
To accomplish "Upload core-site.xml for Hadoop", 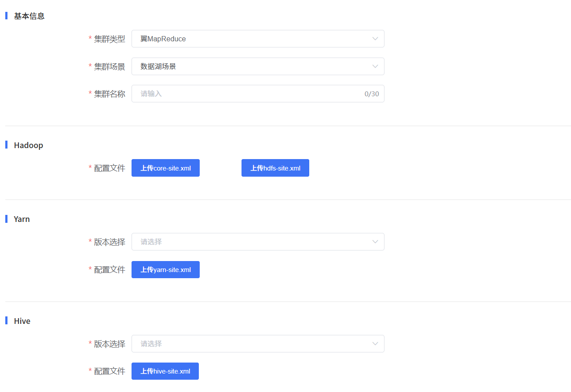I will coord(165,168).
